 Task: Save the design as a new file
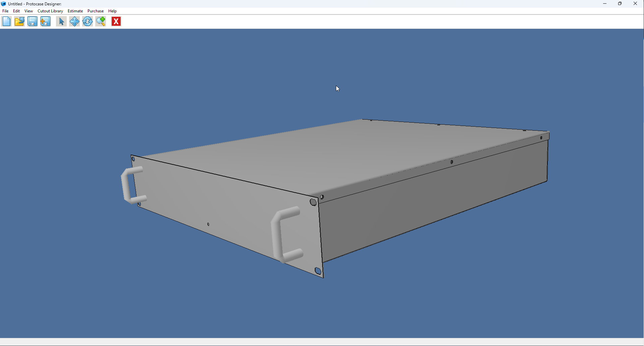click(45, 21)
